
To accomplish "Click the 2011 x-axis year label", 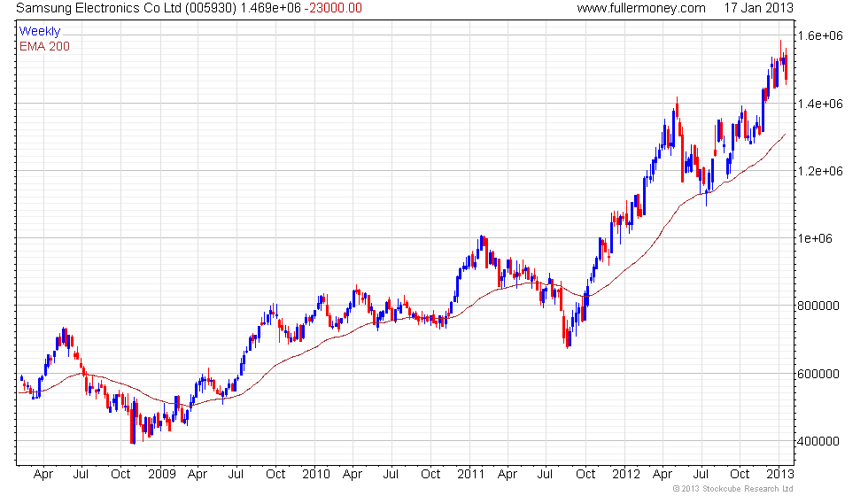I will (470, 475).
